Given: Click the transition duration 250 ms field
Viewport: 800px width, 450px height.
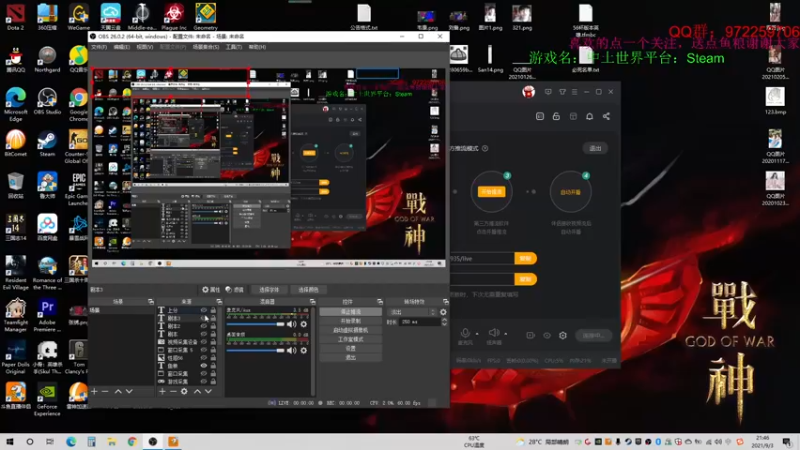Looking at the screenshot, I should point(420,322).
